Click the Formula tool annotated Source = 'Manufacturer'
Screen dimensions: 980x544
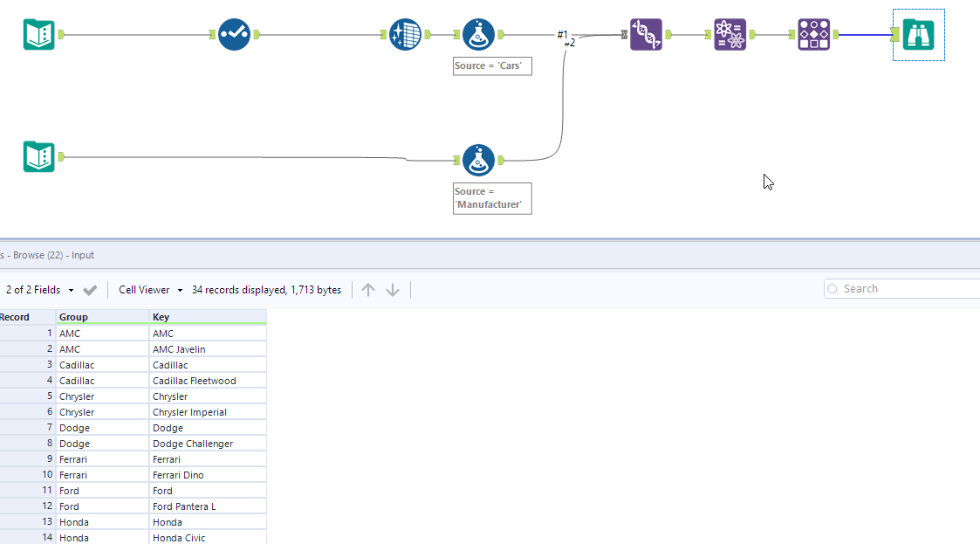[x=478, y=160]
